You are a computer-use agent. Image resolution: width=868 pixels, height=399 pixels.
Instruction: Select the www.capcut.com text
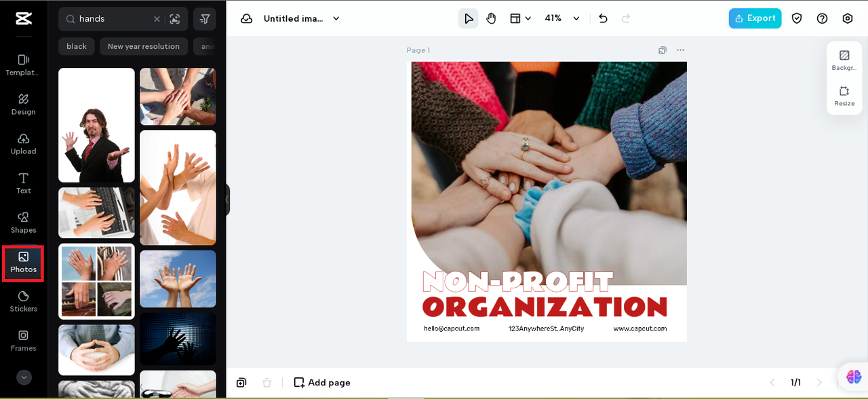pyautogui.click(x=640, y=328)
